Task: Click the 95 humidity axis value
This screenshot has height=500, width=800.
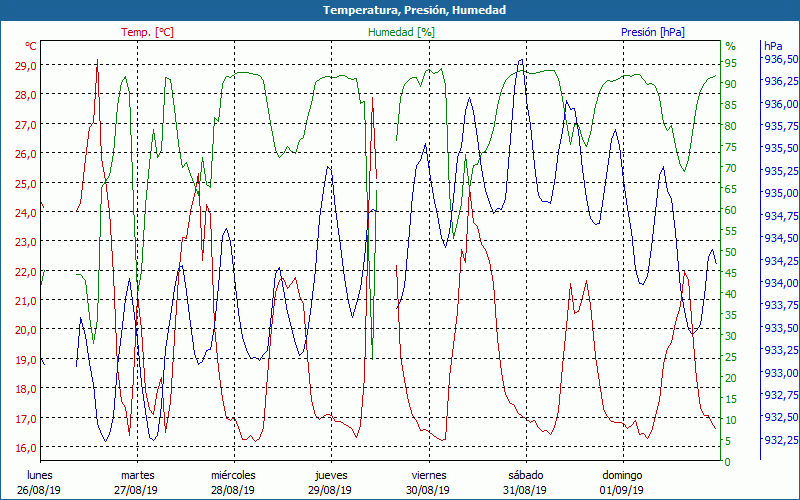Action: tap(731, 63)
